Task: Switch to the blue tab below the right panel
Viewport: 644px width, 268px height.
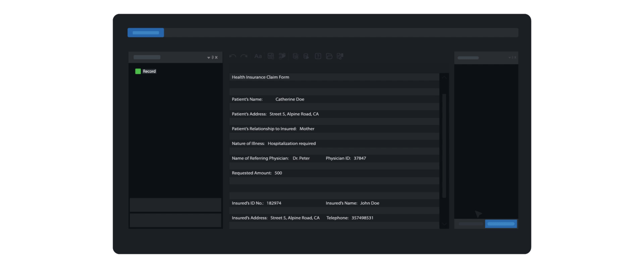Action: coord(501,224)
